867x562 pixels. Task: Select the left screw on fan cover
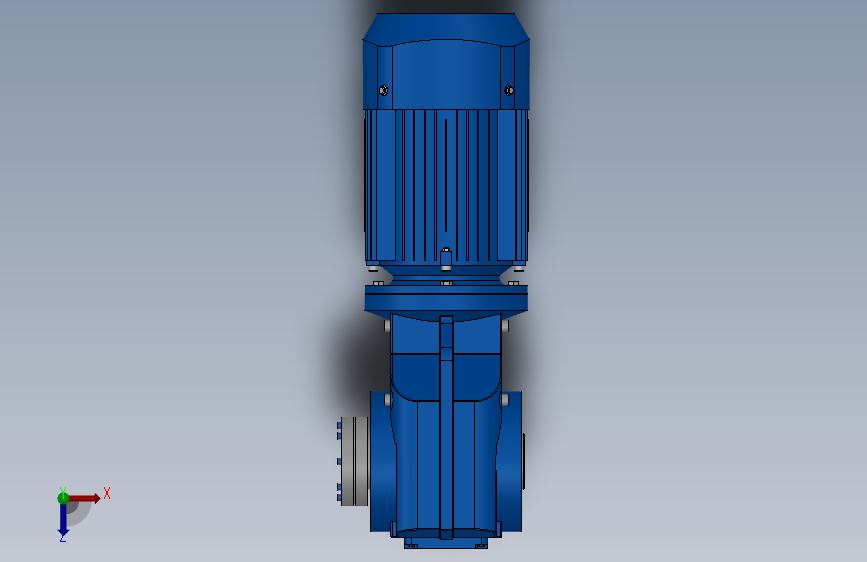383,90
